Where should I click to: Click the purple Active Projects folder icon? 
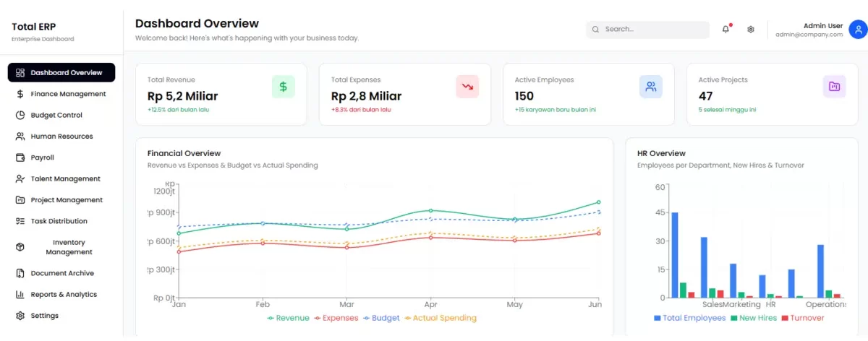coord(834,87)
